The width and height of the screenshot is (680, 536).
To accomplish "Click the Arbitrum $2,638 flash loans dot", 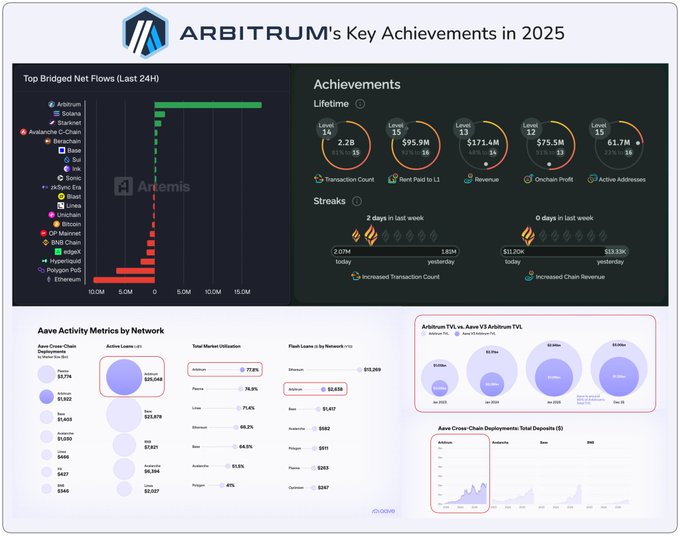I will coord(323,389).
